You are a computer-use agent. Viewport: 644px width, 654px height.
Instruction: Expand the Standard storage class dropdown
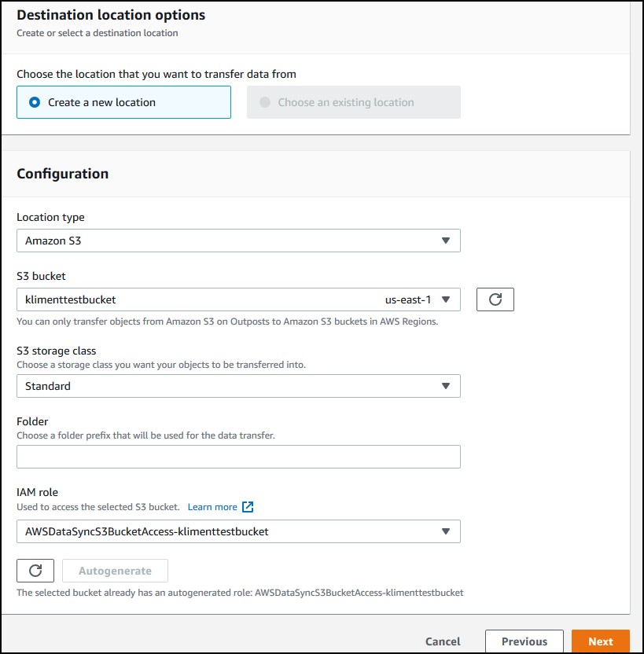coord(238,386)
